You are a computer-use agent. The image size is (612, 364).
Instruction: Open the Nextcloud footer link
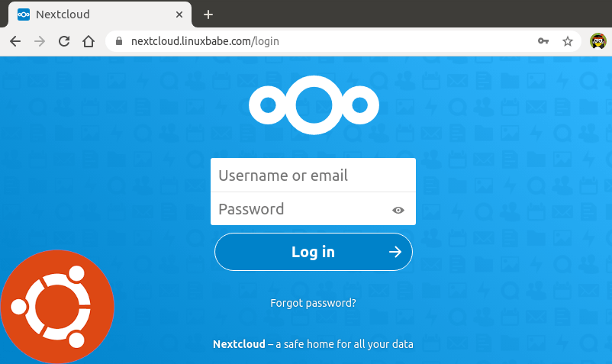[239, 344]
